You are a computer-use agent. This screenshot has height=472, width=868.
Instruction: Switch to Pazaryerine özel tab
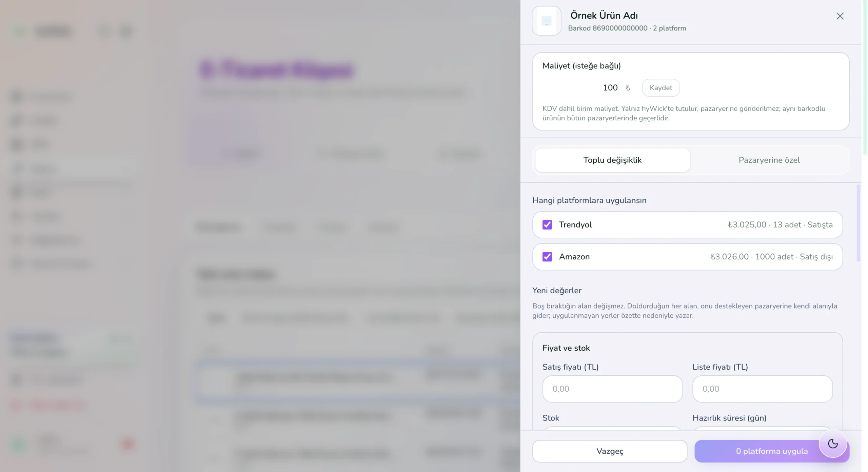tap(769, 160)
